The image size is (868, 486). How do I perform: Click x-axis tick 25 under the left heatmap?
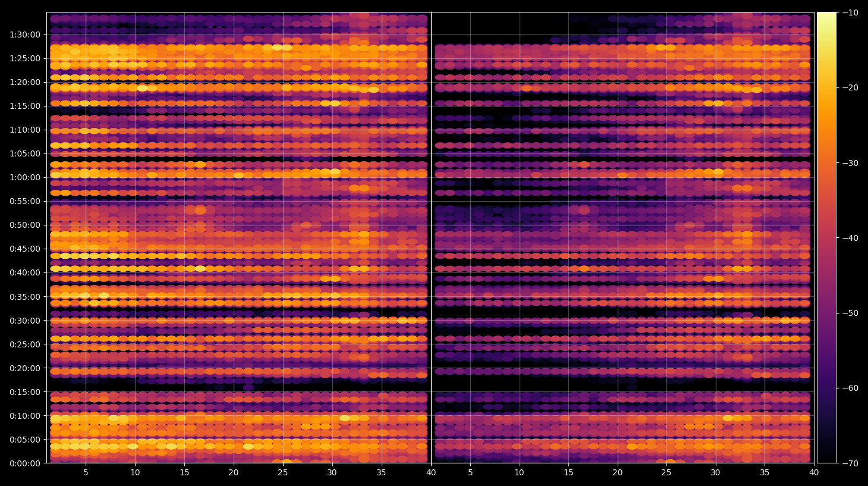[283, 473]
